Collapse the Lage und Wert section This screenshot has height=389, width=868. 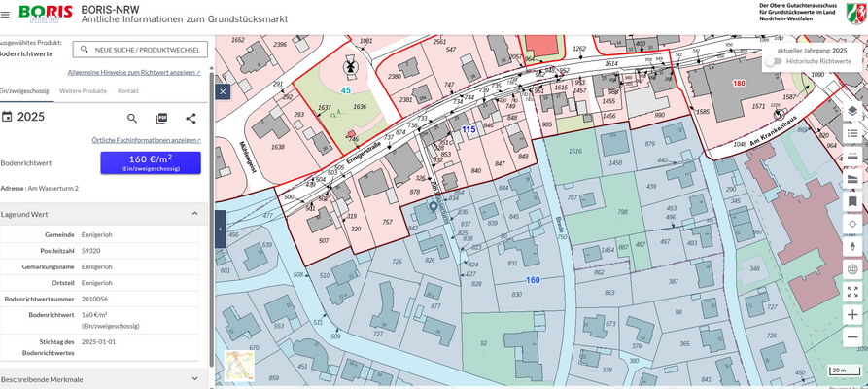pyautogui.click(x=194, y=214)
